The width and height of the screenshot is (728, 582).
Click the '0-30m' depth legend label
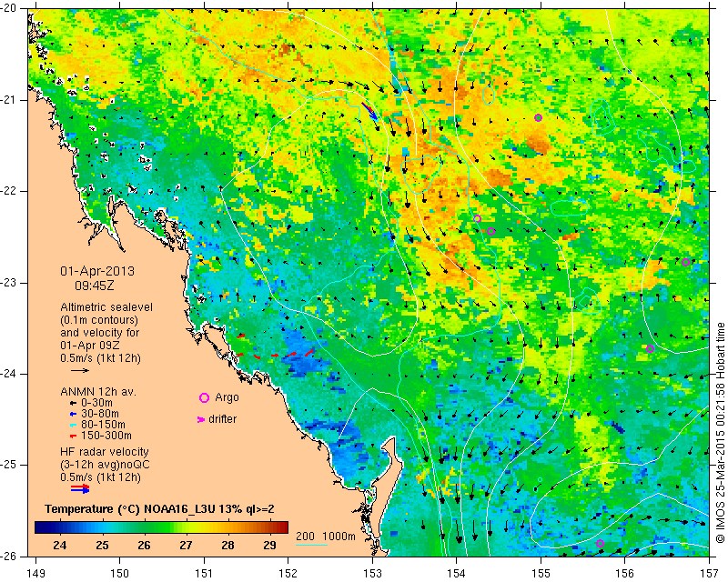96,403
